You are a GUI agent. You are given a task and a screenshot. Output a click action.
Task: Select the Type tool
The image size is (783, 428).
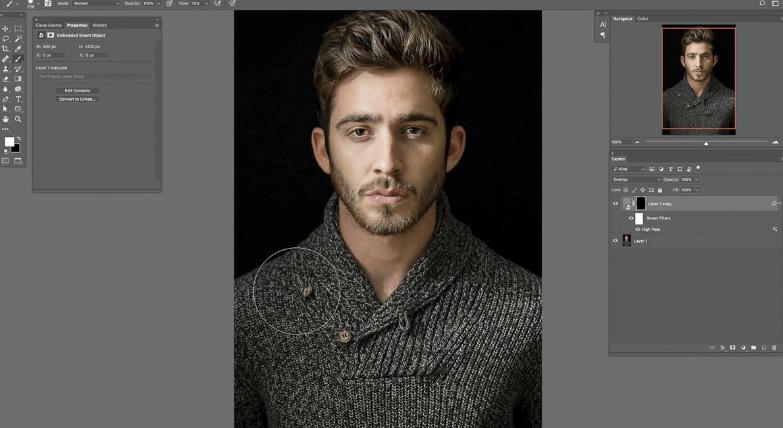(x=18, y=99)
